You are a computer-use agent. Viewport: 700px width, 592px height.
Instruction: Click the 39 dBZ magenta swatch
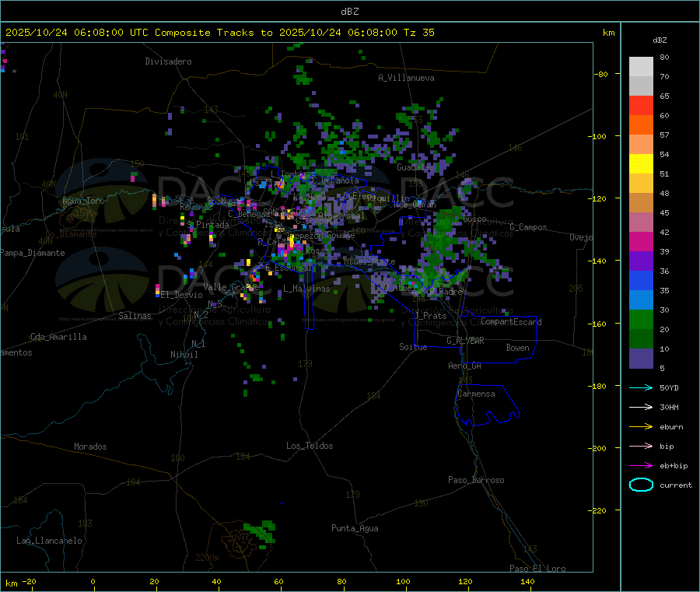(641, 241)
